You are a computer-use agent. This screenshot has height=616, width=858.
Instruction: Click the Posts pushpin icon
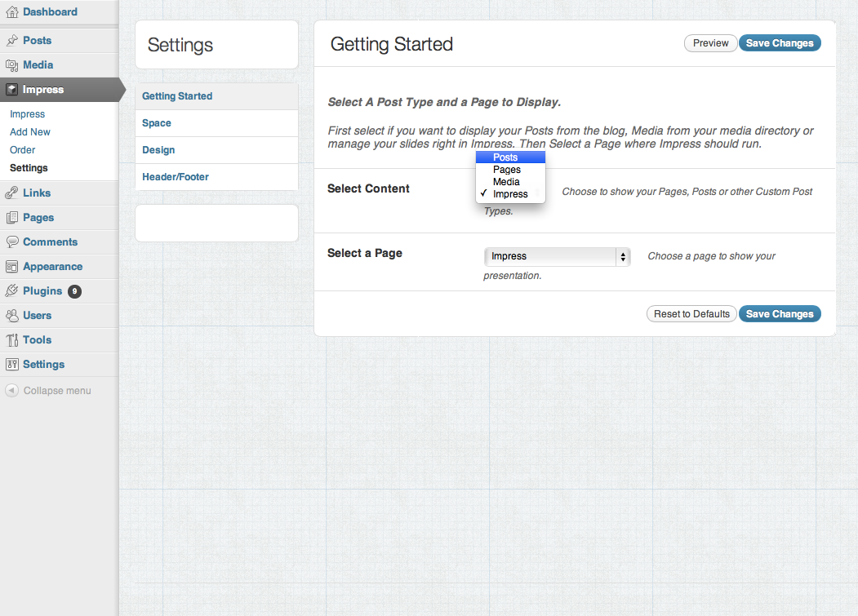click(x=11, y=41)
